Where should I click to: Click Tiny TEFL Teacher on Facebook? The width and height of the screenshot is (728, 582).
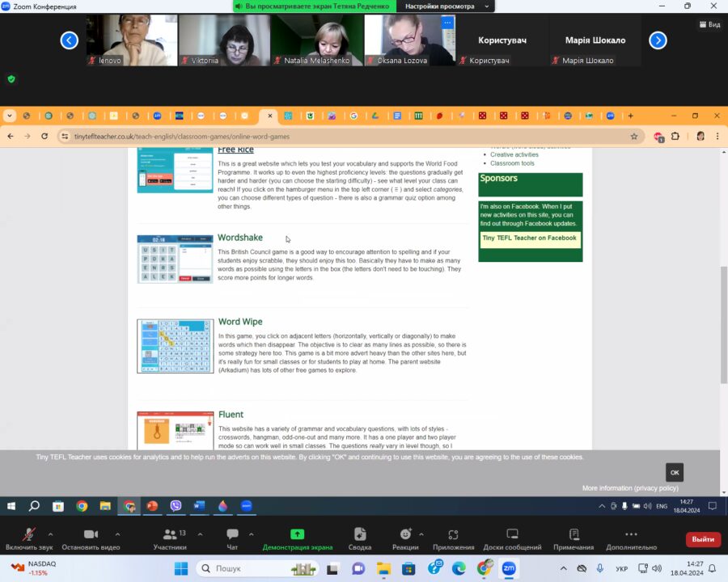[x=529, y=238]
